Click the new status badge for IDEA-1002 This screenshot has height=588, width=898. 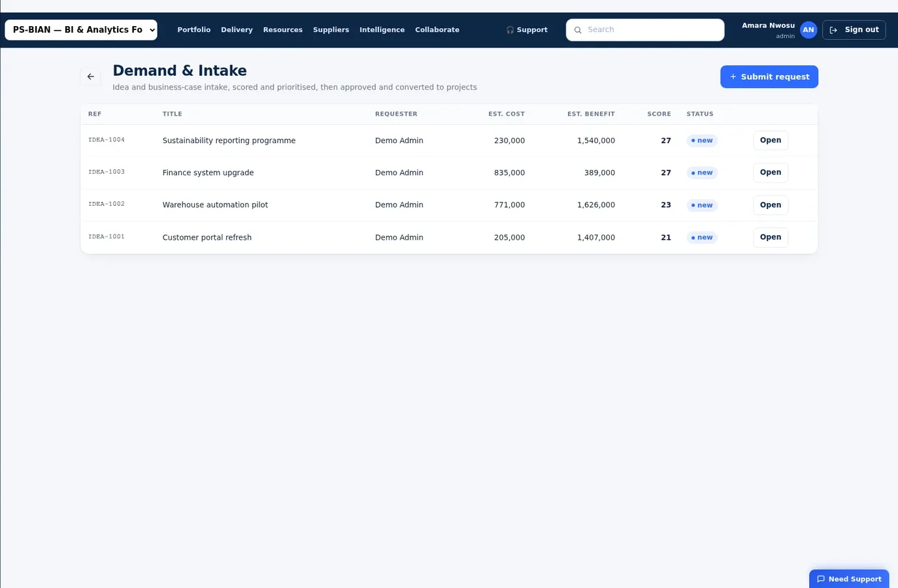click(x=702, y=205)
